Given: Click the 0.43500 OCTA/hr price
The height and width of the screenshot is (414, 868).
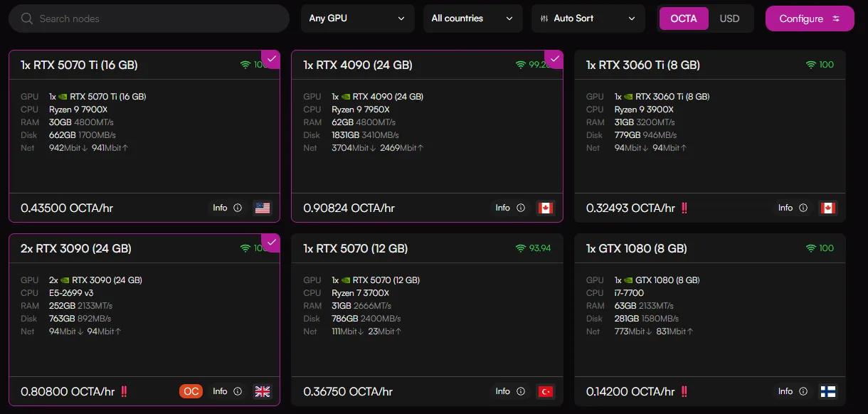Looking at the screenshot, I should click(x=67, y=208).
